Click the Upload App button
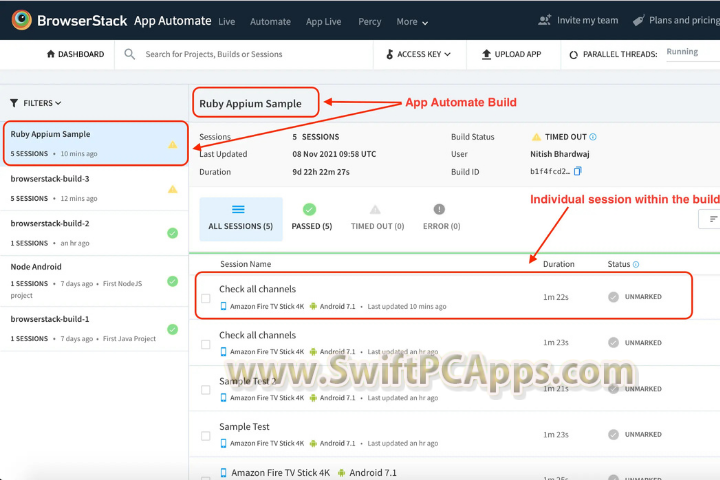This screenshot has height=480, width=720. tap(511, 54)
